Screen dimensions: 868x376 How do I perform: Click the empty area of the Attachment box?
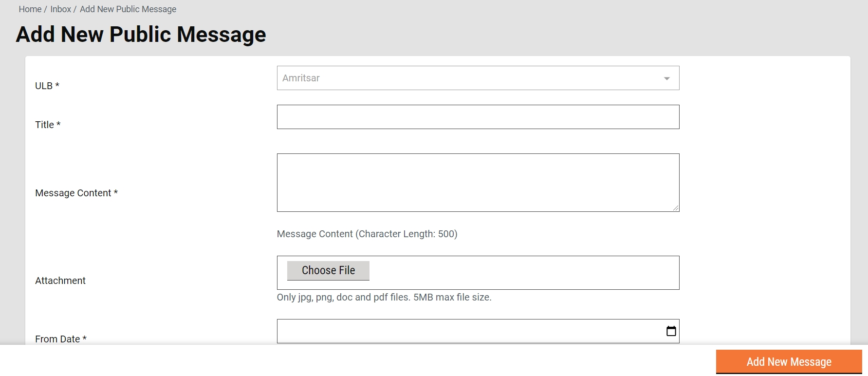click(523, 273)
